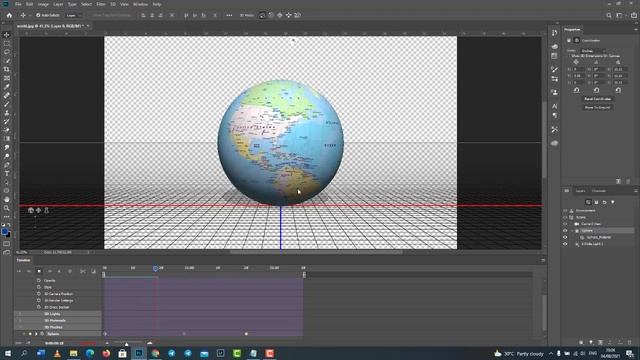Click the Home icon in options bar
This screenshot has height=360, width=640.
(x=9, y=15)
